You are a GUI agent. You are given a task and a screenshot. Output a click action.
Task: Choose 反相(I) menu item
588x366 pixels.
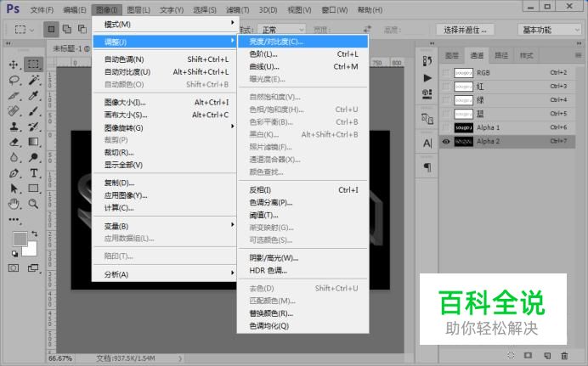pyautogui.click(x=303, y=190)
